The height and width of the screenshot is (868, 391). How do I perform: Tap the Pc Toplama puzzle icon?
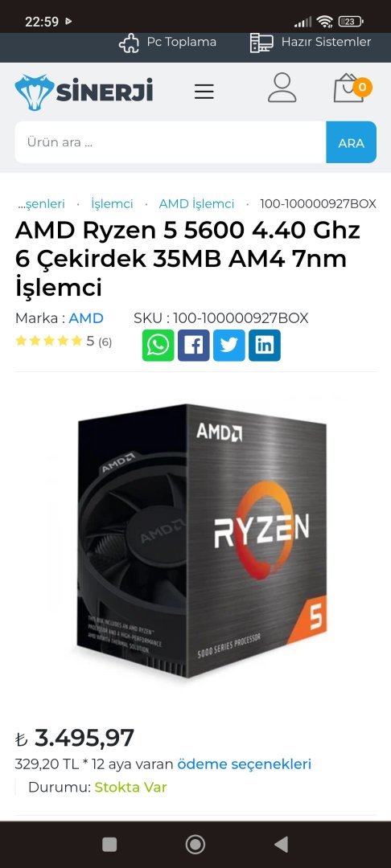tap(129, 43)
